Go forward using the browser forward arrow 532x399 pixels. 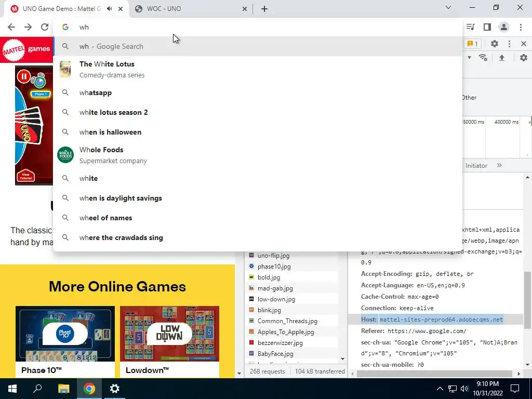pyautogui.click(x=28, y=27)
